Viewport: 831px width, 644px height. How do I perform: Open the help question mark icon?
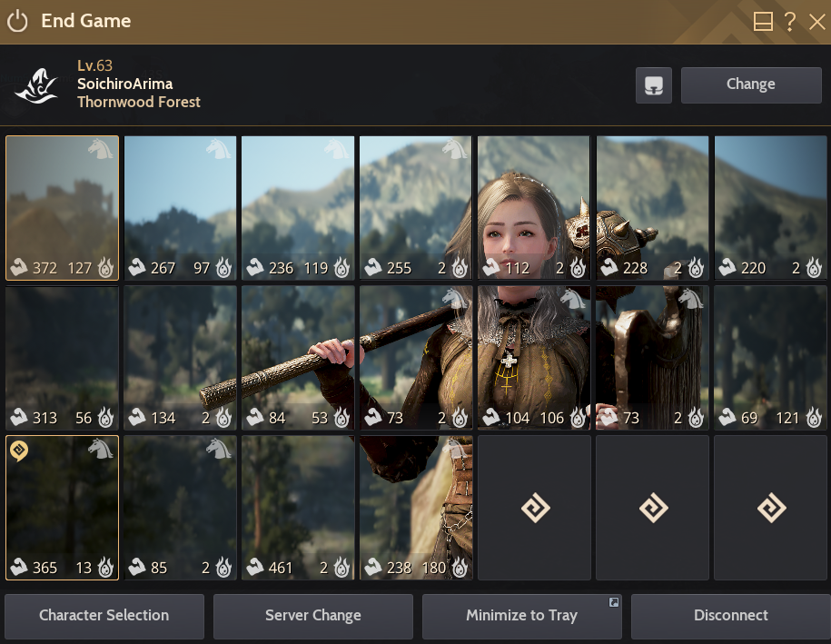pos(788,20)
